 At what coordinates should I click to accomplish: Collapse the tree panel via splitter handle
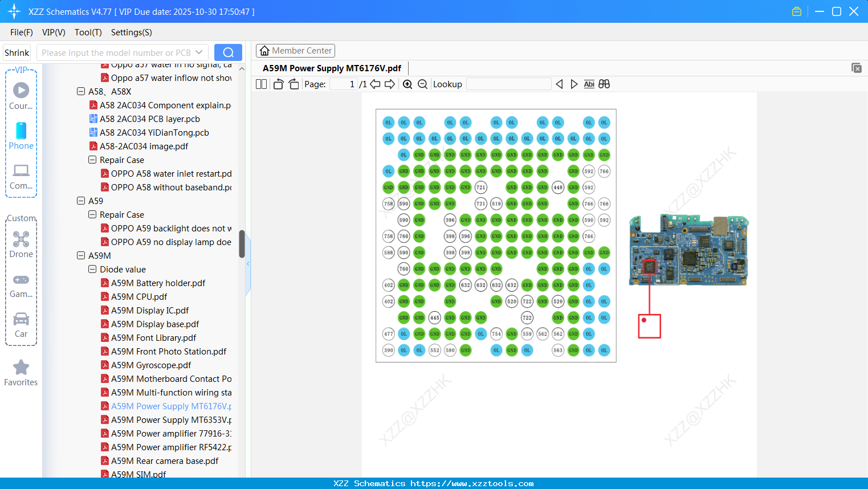click(247, 264)
